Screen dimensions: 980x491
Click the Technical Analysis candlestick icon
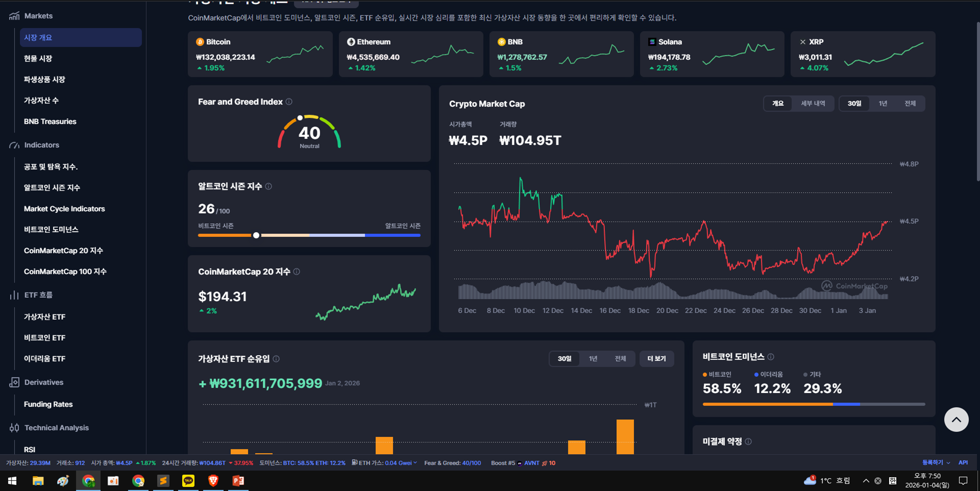click(14, 428)
